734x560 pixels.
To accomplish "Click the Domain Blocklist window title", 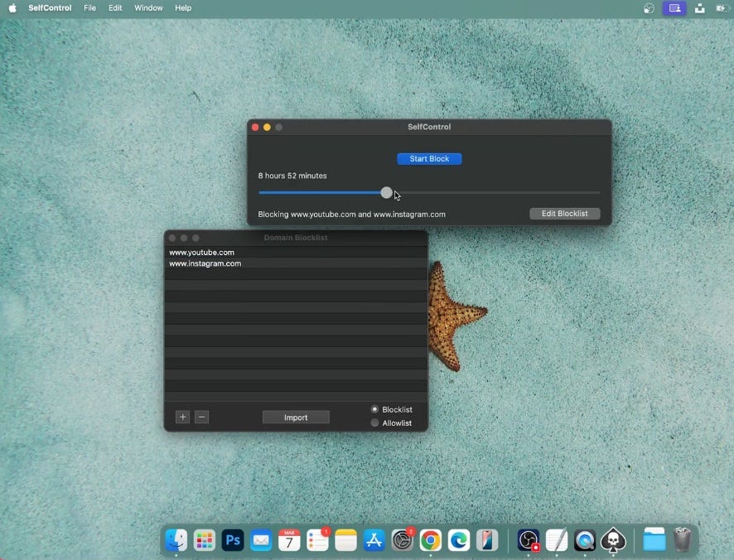I will (x=296, y=238).
